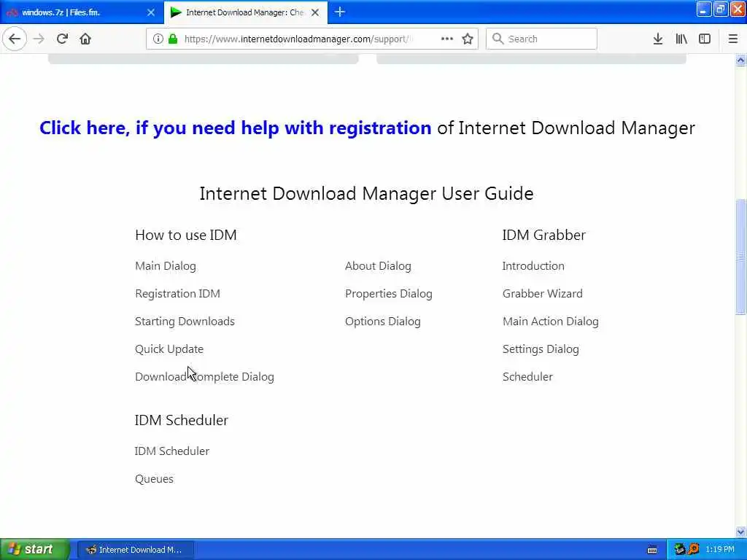Click the page scrollbar up arrow
The width and height of the screenshot is (747, 560).
[740, 60]
